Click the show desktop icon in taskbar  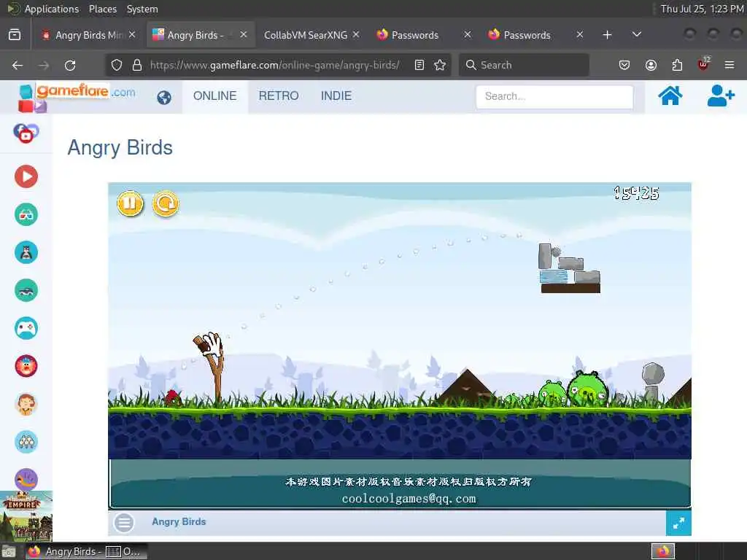coord(9,552)
